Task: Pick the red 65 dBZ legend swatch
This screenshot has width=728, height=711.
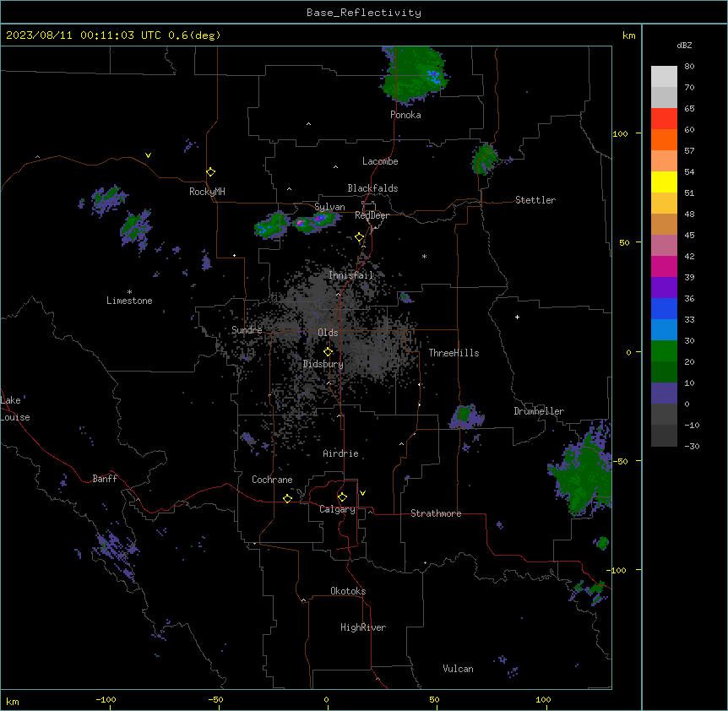Action: tap(664, 119)
